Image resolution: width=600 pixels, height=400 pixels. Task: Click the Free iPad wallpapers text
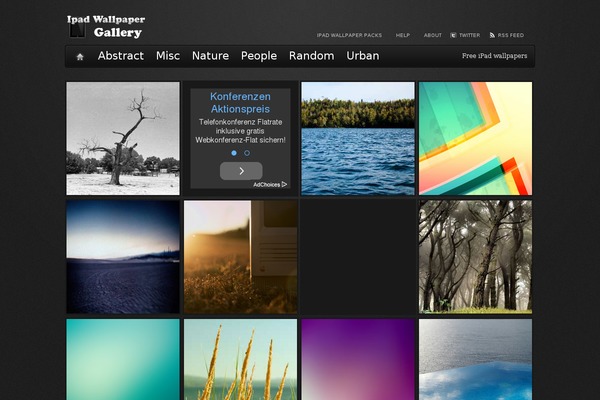coord(494,56)
